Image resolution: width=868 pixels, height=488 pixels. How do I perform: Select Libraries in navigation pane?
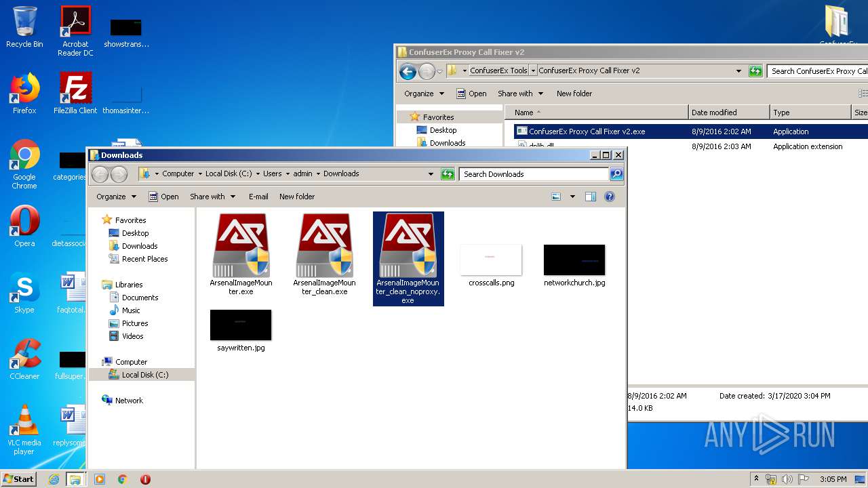coord(128,285)
